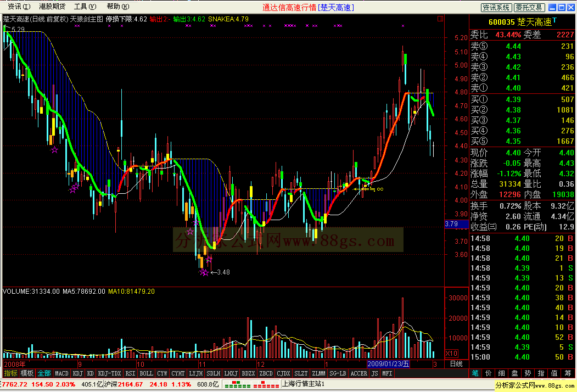Screen dimensions: 577x392
Task: Select the 筹 tab in quote panel
Action: click(568, 373)
